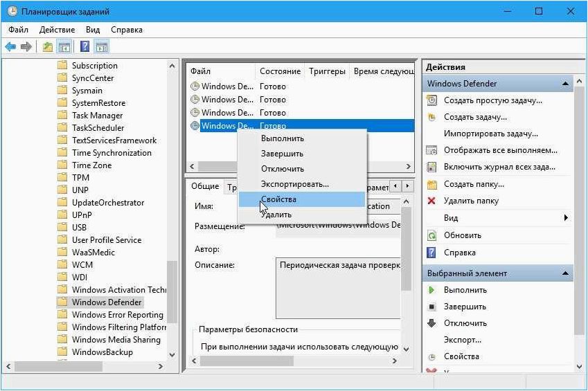Expand the Вид submenu arrow in actions

coord(566,217)
